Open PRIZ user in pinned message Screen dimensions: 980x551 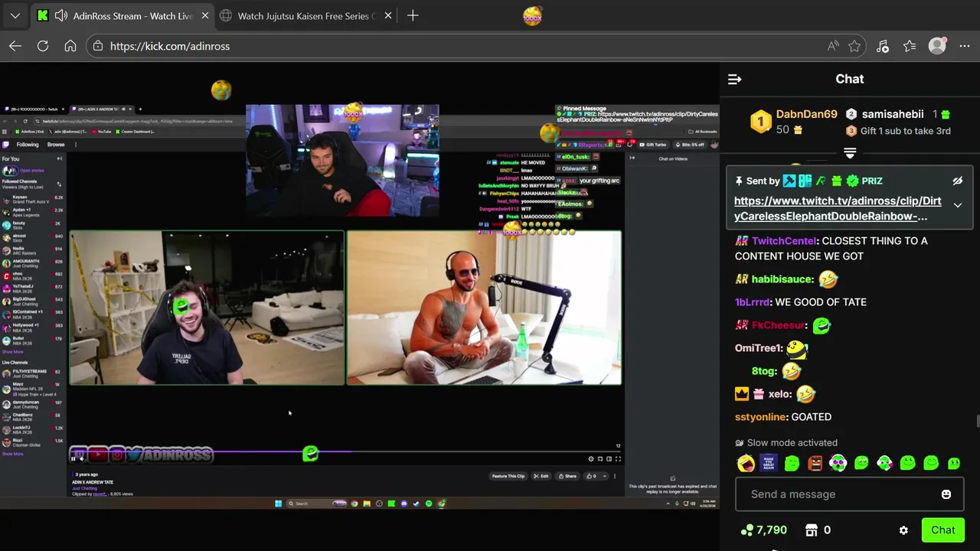[871, 181]
